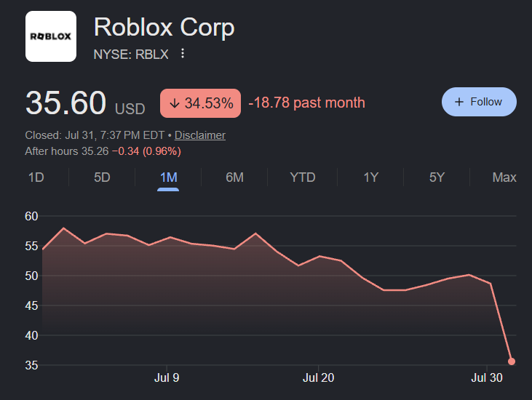
Task: Click the 35 y-axis label
Action: point(31,365)
